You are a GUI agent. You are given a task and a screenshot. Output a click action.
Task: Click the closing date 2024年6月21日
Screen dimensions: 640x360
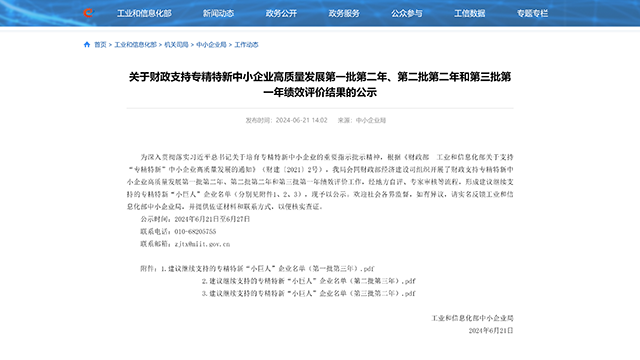pos(491,331)
